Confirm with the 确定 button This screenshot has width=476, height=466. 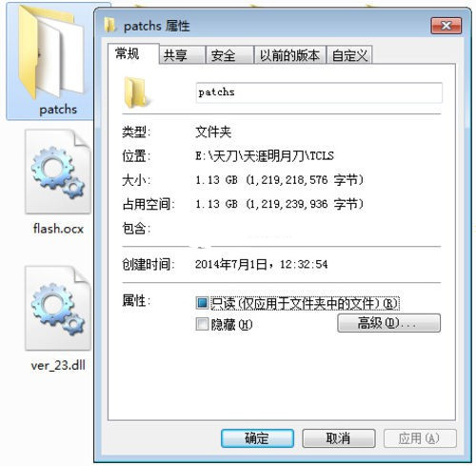coord(257,438)
